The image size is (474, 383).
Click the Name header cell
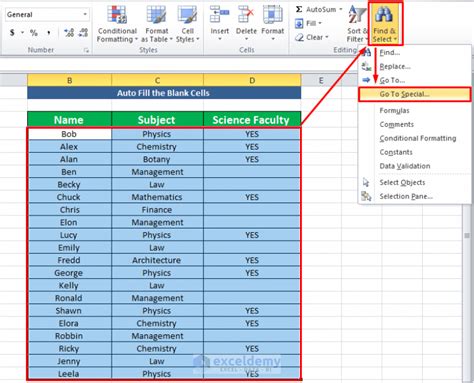coord(69,120)
